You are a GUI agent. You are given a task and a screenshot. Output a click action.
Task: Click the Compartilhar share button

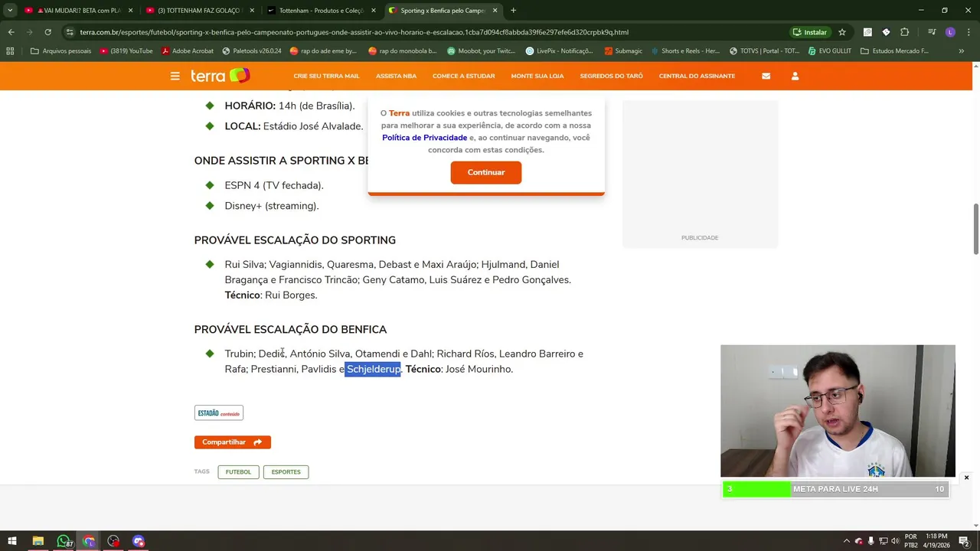(x=233, y=442)
